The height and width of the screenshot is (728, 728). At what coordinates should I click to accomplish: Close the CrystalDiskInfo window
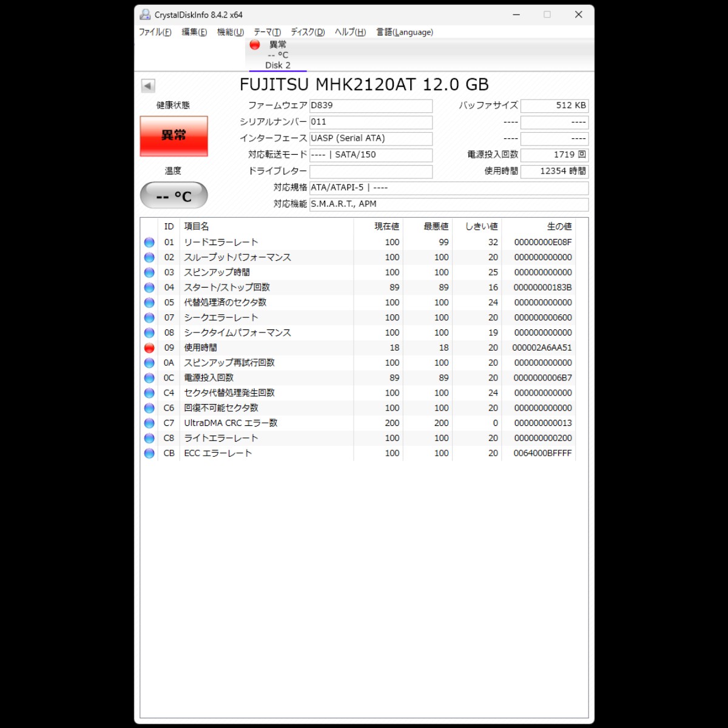(579, 15)
